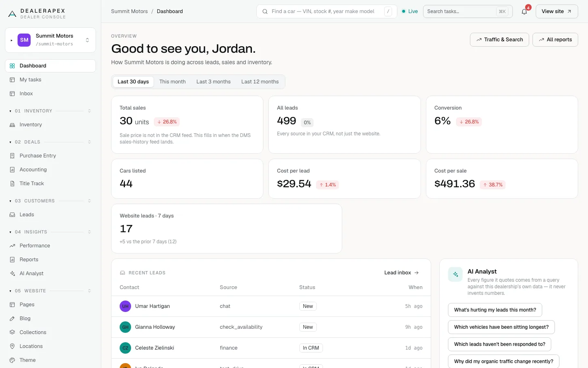Viewport: 588px width, 368px height.
Task: Ask What's hurting my leads this month?
Action: (495, 310)
